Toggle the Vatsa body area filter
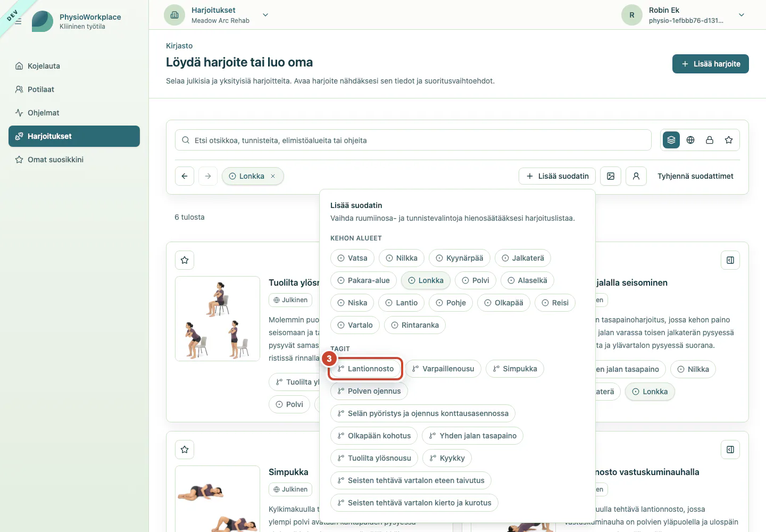Image resolution: width=766 pixels, height=532 pixels. (352, 258)
